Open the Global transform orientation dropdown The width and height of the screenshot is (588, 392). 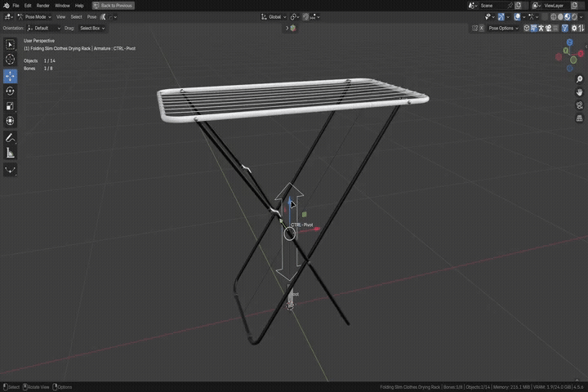[274, 17]
